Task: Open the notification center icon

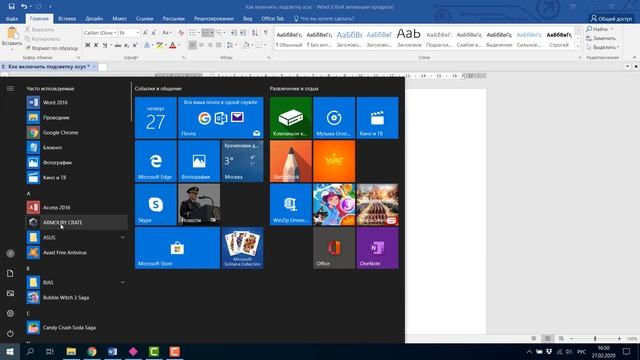Action: tap(626, 351)
